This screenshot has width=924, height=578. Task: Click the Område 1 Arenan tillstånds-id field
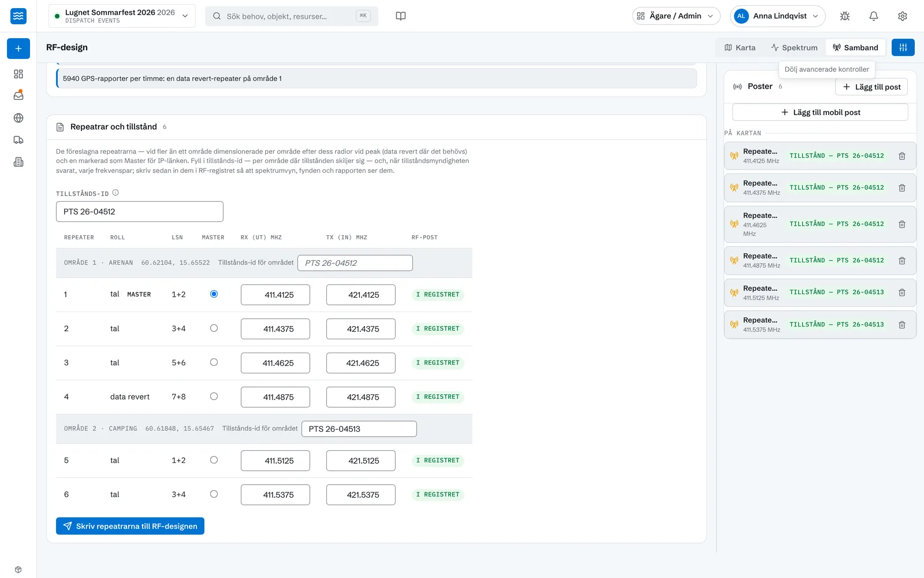tap(355, 263)
